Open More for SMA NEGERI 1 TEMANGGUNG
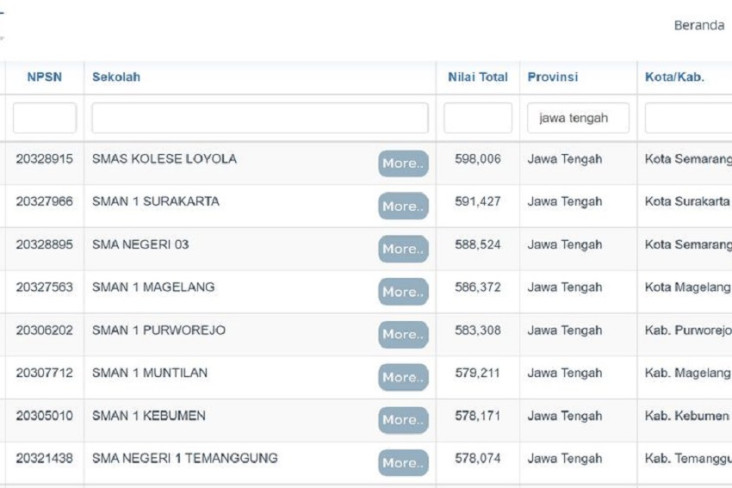The height and width of the screenshot is (488, 732). pyautogui.click(x=403, y=463)
